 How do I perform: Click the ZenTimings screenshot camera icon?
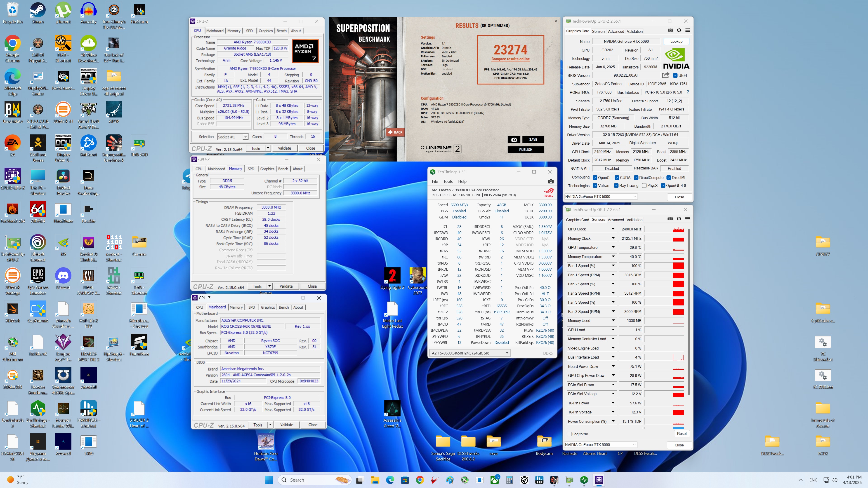click(x=551, y=181)
